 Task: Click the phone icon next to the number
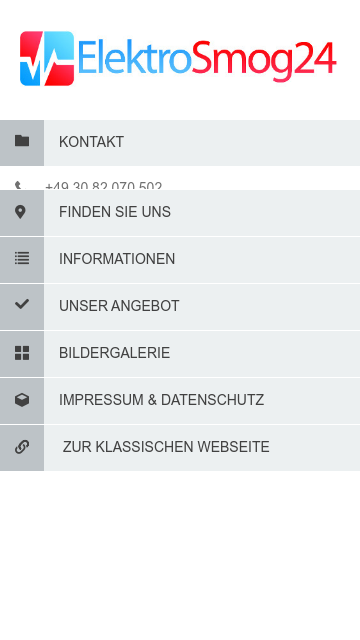click(x=19, y=186)
